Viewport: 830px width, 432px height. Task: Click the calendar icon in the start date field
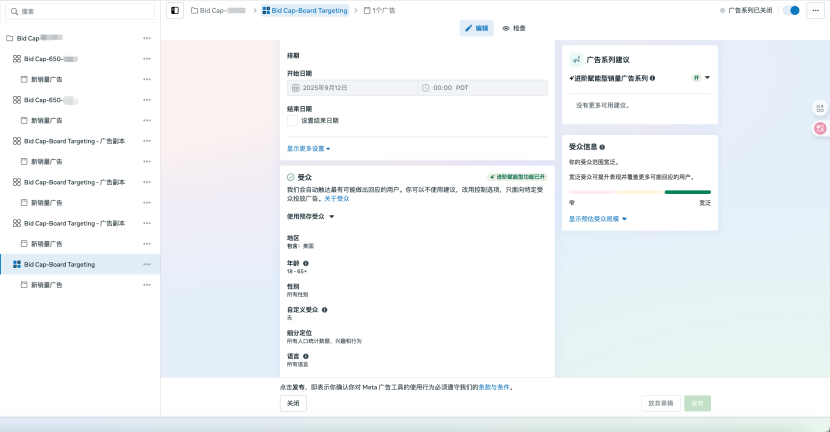296,88
